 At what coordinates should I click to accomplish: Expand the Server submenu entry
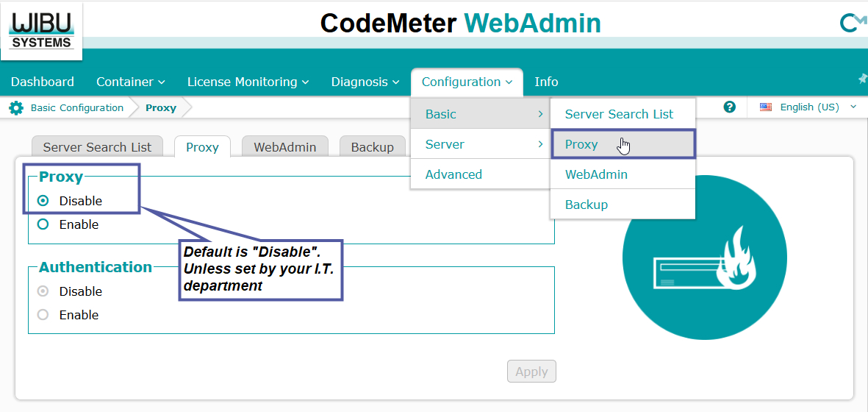point(480,144)
